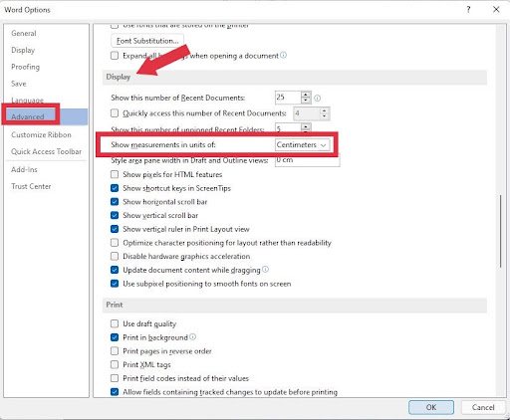Enable Use draft quality checkbox
510x420 pixels.
pyautogui.click(x=115, y=323)
